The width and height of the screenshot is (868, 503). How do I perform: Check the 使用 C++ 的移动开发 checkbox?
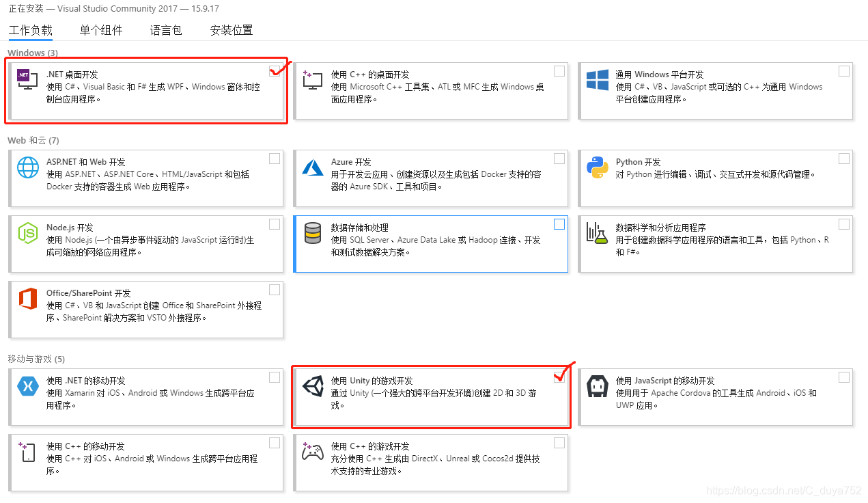coord(275,443)
